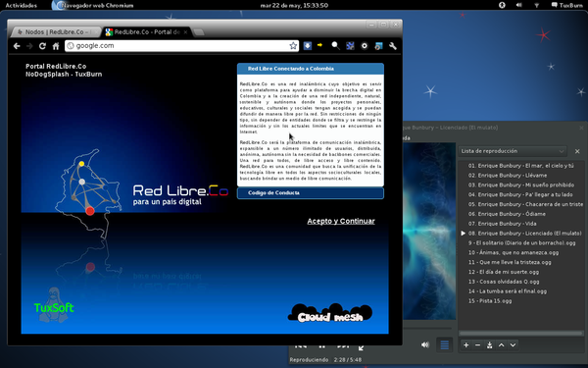Click the diagonal arrow icon in player controls
Image resolution: width=588 pixels, height=368 pixels.
click(361, 347)
